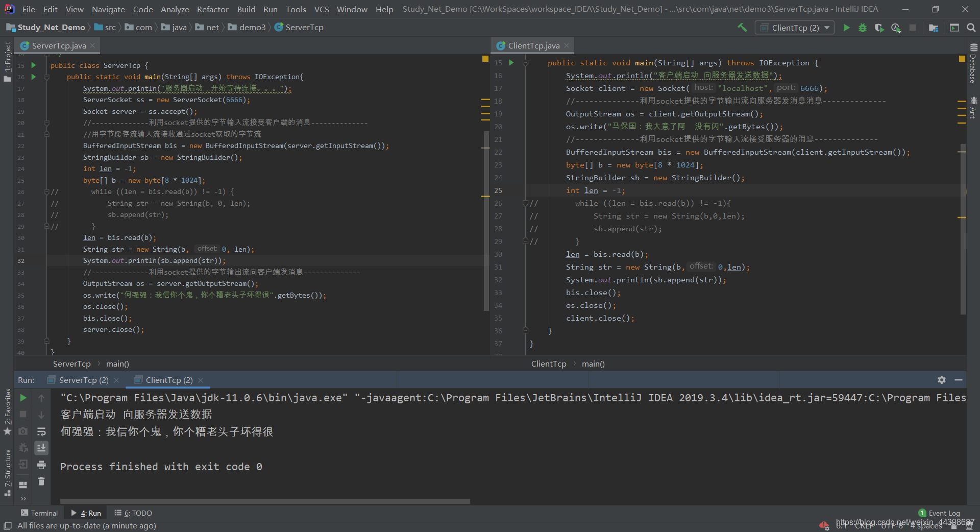This screenshot has width=980, height=532.
Task: Open the Structure tool window
Action: [x=7, y=473]
